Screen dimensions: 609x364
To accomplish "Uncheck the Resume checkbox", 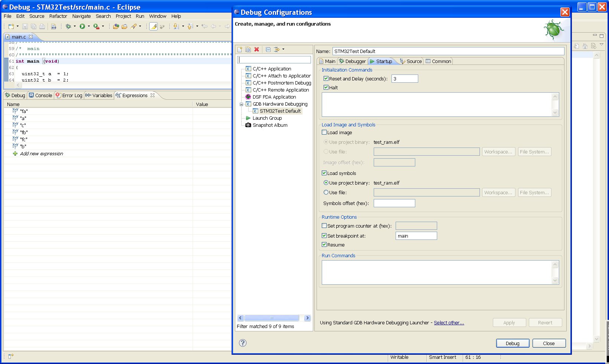I will pos(324,245).
